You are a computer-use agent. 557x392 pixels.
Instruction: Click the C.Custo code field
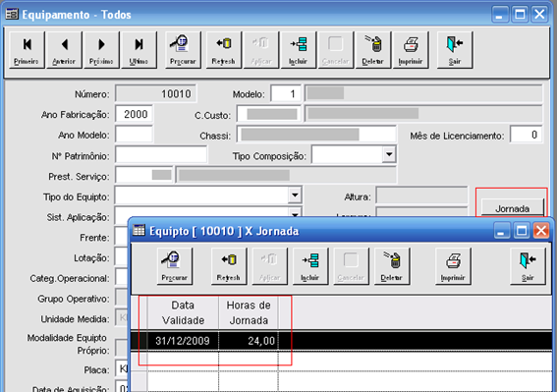tap(269, 114)
